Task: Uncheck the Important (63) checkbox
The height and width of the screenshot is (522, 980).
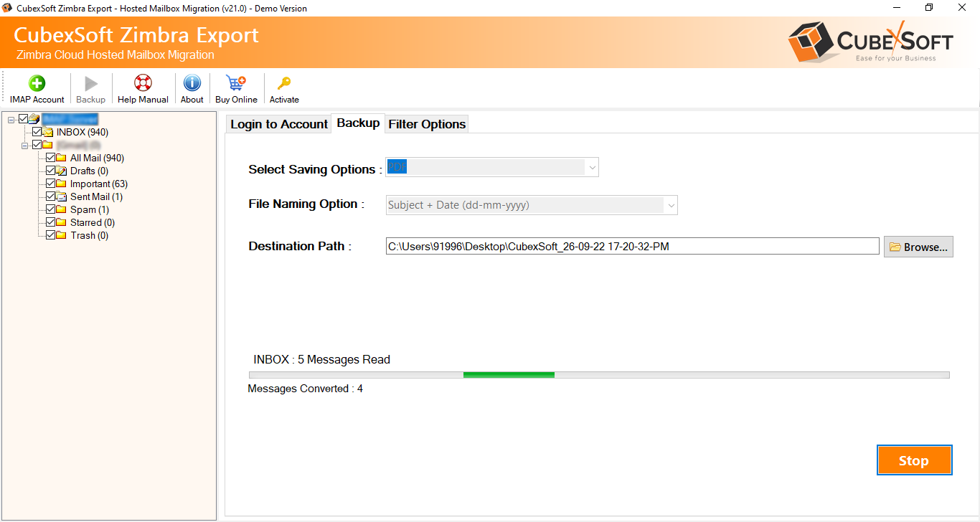Action: 51,184
